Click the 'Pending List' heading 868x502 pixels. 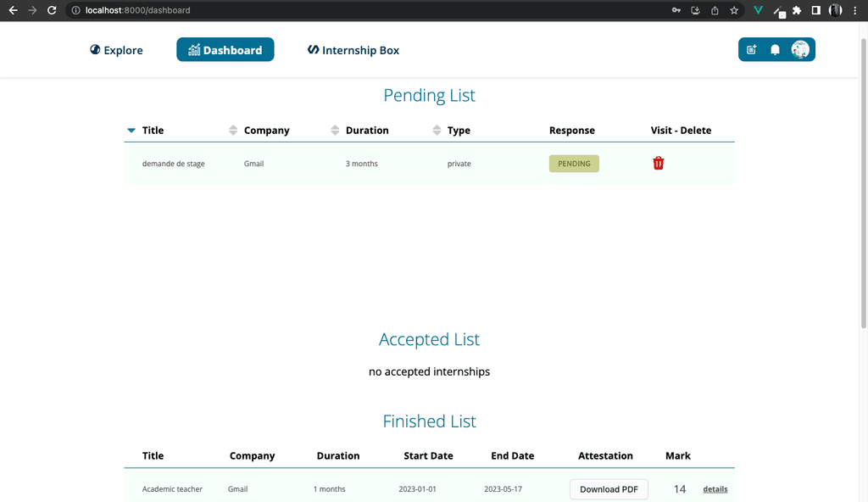coord(429,95)
